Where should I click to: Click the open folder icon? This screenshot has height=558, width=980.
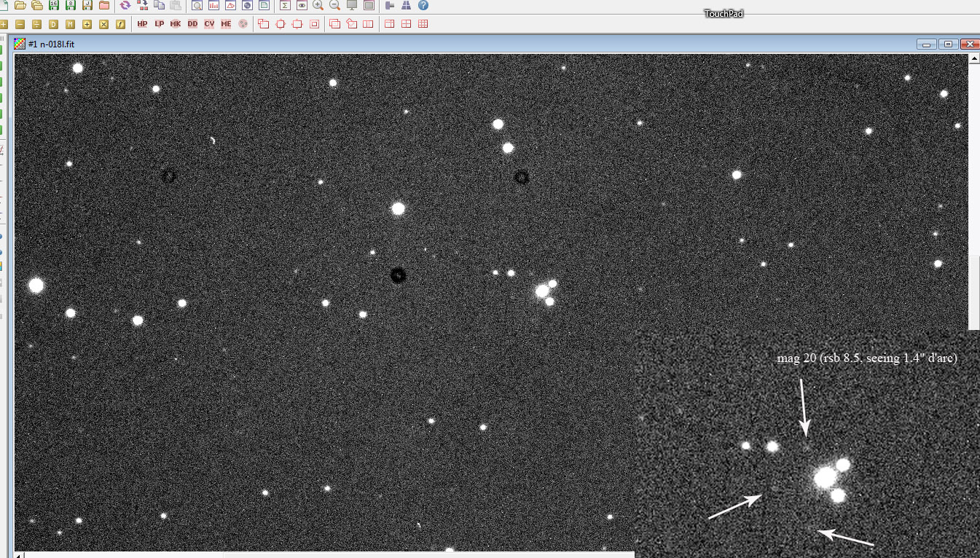click(20, 5)
